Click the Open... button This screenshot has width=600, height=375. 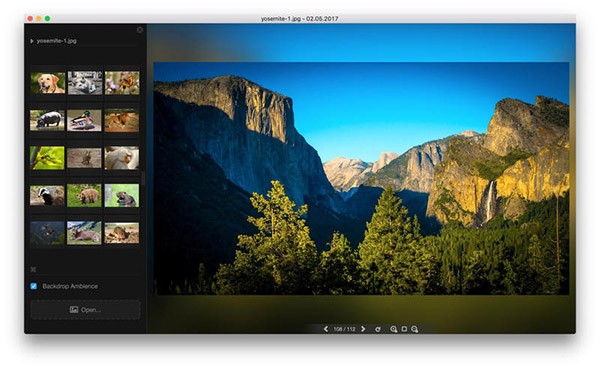point(85,310)
